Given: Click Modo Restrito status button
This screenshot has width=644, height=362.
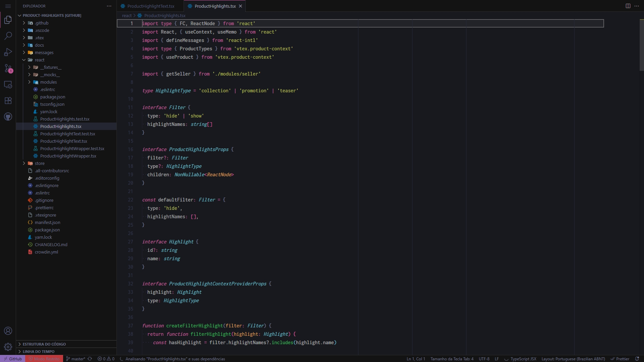Looking at the screenshot, I should 44,359.
